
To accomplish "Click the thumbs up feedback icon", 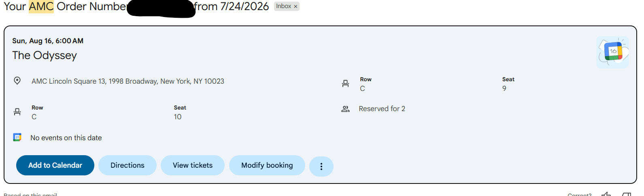I will point(606,194).
